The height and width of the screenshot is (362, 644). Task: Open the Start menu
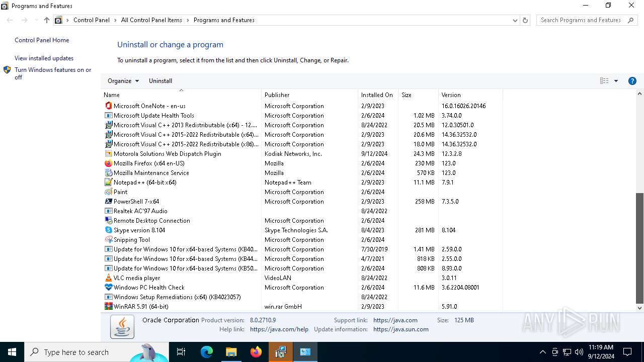point(12,352)
